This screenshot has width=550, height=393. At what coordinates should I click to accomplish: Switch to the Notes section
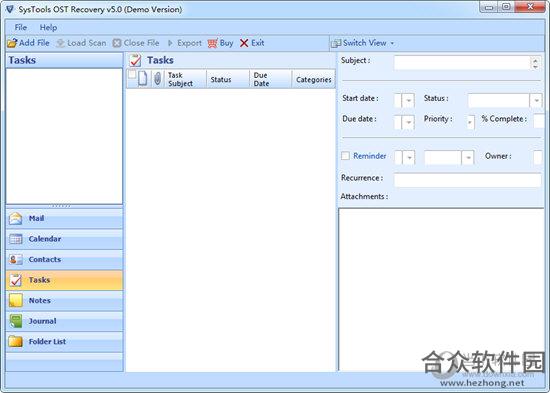(x=64, y=300)
